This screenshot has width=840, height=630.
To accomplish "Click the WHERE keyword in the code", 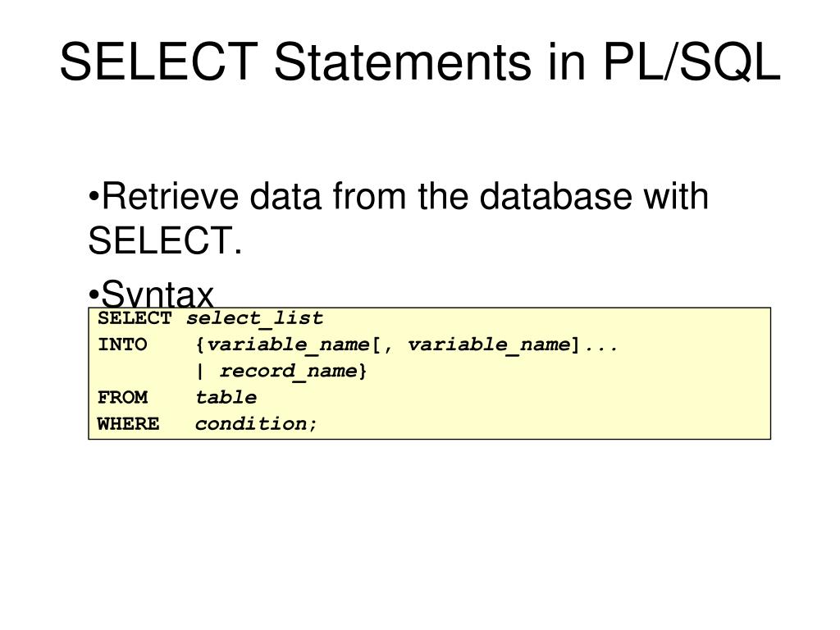I will point(128,423).
